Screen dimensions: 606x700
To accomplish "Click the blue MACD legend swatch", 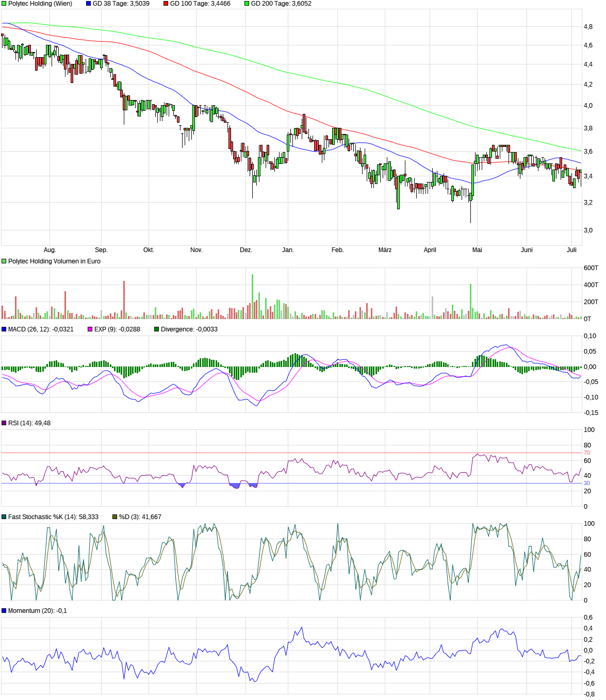I will (x=4, y=329).
